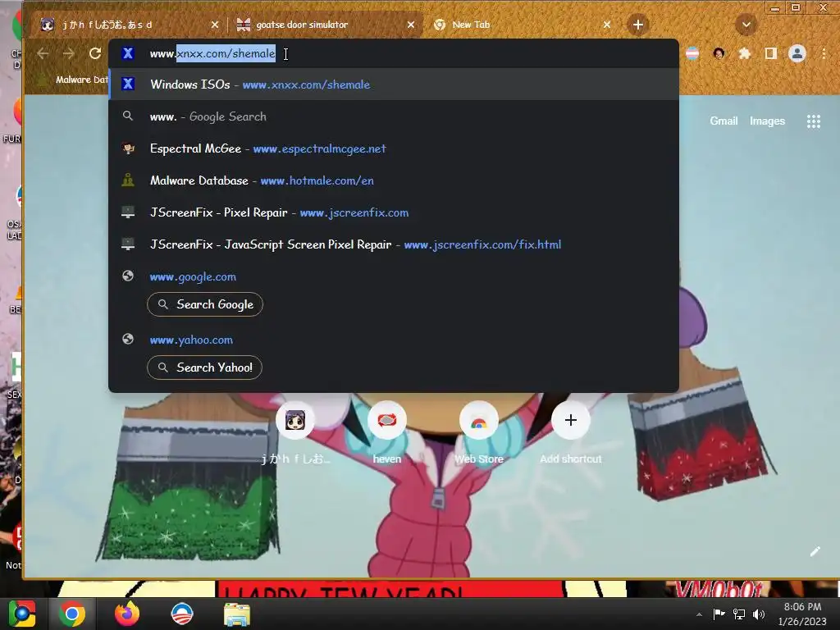Click the trans flag extension icon
Screen dimensions: 840x630
pyautogui.click(x=692, y=53)
